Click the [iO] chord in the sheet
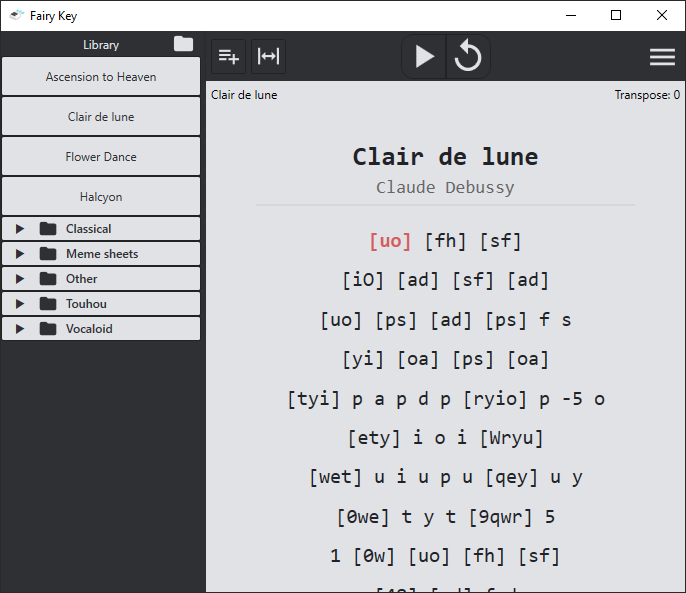The image size is (686, 593). [x=363, y=280]
